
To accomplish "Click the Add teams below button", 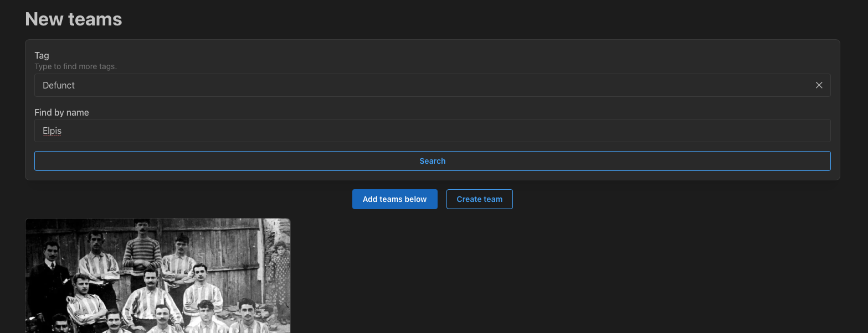I will pyautogui.click(x=394, y=199).
